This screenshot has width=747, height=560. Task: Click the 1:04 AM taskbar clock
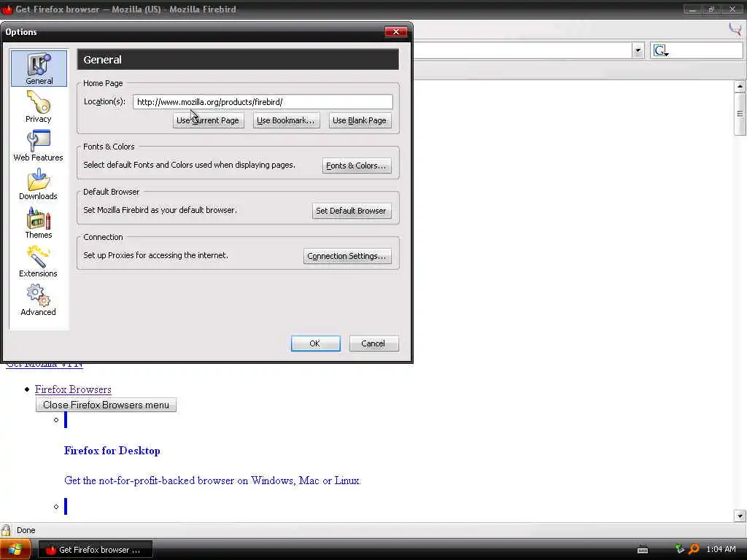click(721, 549)
